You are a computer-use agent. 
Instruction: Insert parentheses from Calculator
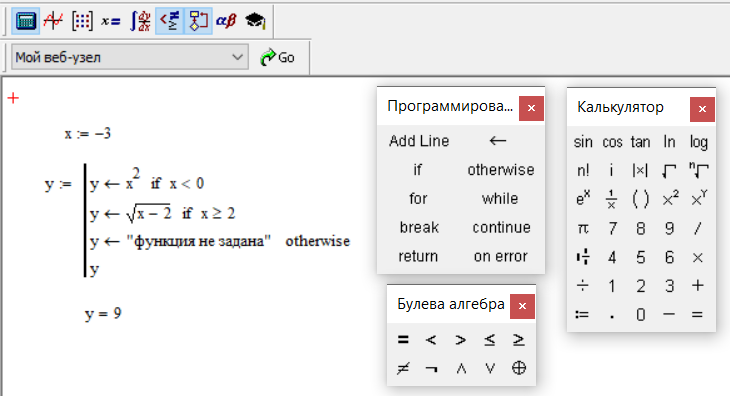640,200
